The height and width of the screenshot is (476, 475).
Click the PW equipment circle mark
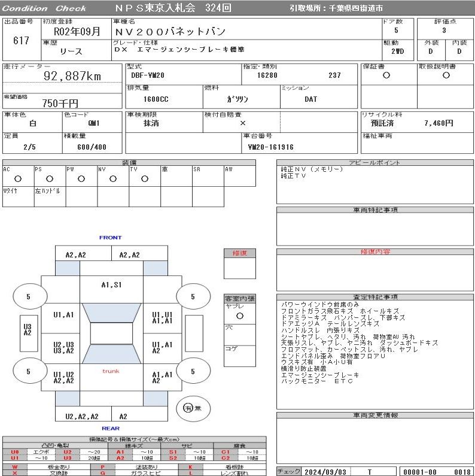pyautogui.click(x=81, y=179)
